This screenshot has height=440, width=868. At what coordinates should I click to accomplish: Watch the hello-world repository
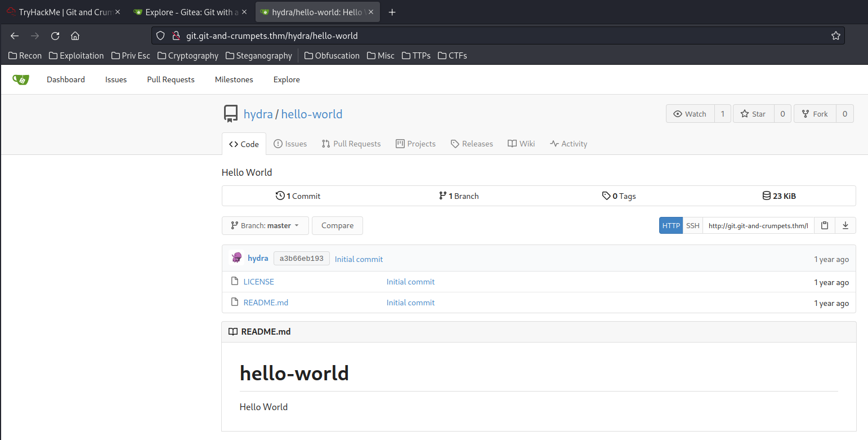(690, 114)
